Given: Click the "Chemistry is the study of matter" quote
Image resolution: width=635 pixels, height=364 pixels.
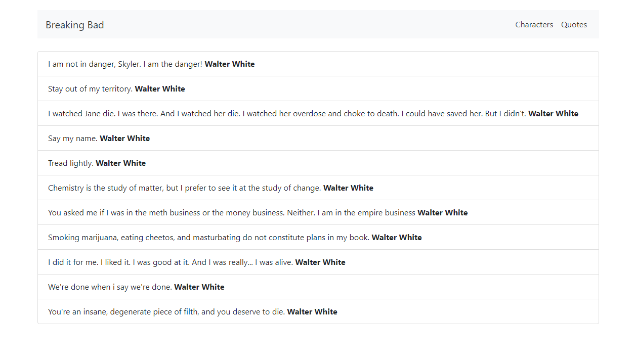Looking at the screenshot, I should point(318,188).
